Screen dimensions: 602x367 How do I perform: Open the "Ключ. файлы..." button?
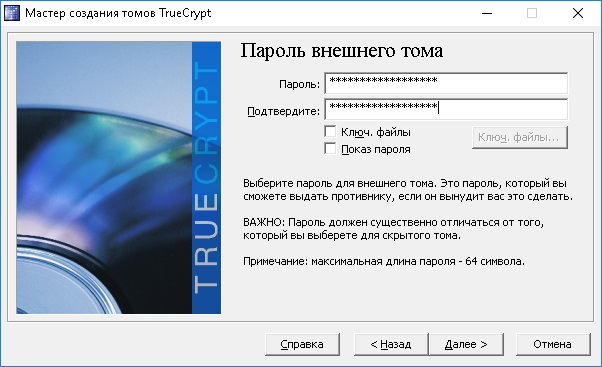519,137
